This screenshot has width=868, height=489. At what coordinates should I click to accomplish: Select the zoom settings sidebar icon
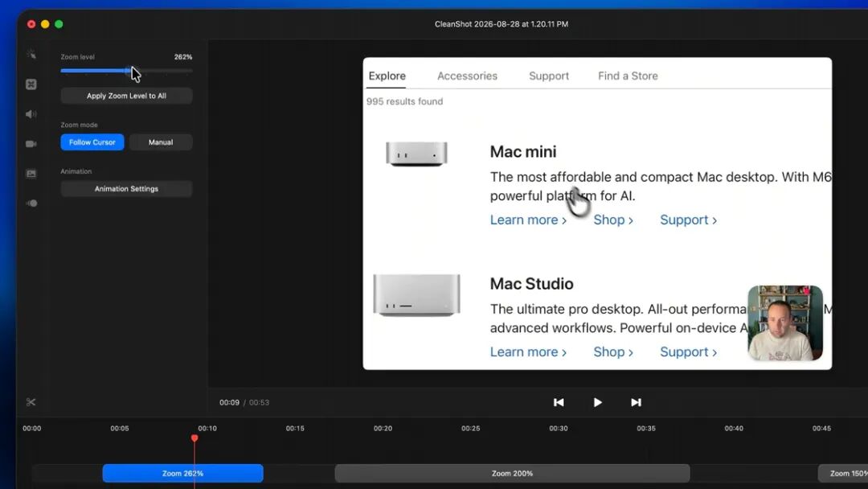point(31,84)
